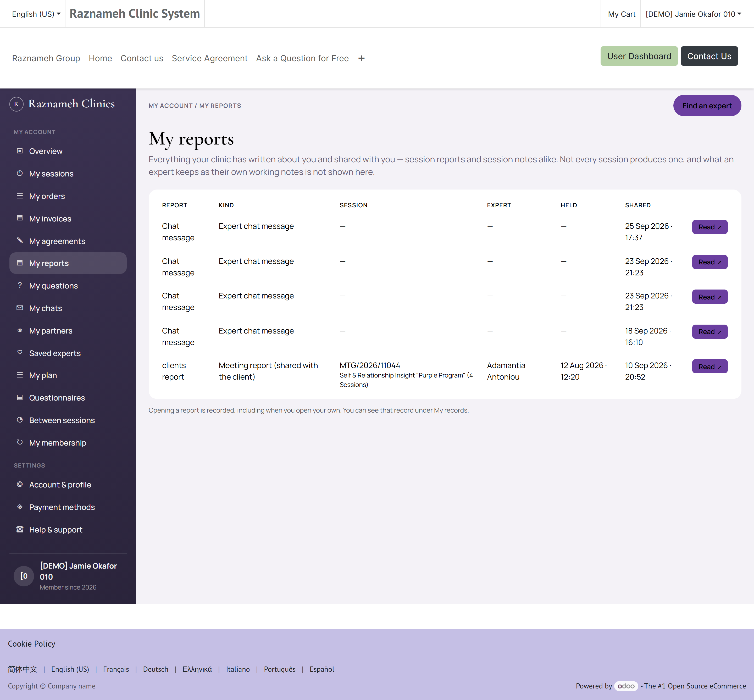The image size is (754, 700).
Task: Click the diamond icon beside Payment methods
Action: (x=20, y=507)
